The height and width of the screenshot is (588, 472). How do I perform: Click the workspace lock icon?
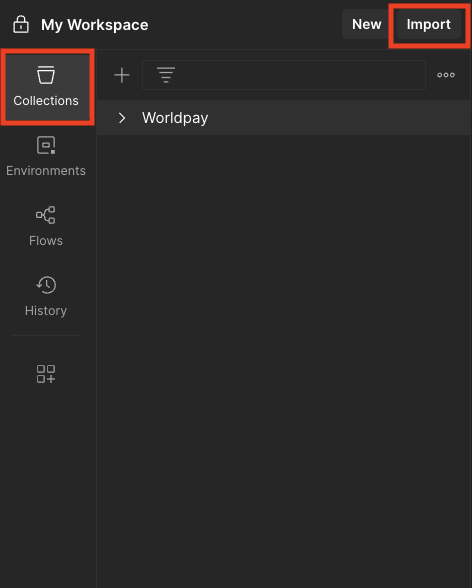point(21,25)
